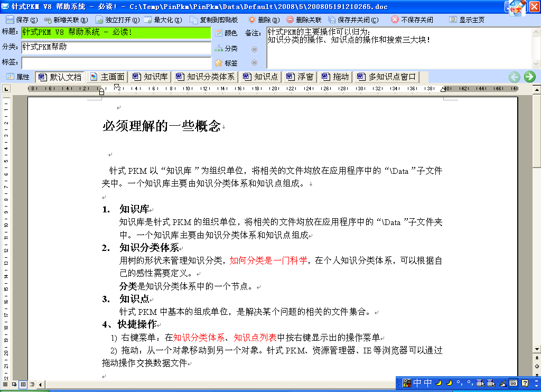Image resolution: width=541 pixels, height=392 pixels.
Task: Open the 分类 category selector
Action: click(226, 49)
